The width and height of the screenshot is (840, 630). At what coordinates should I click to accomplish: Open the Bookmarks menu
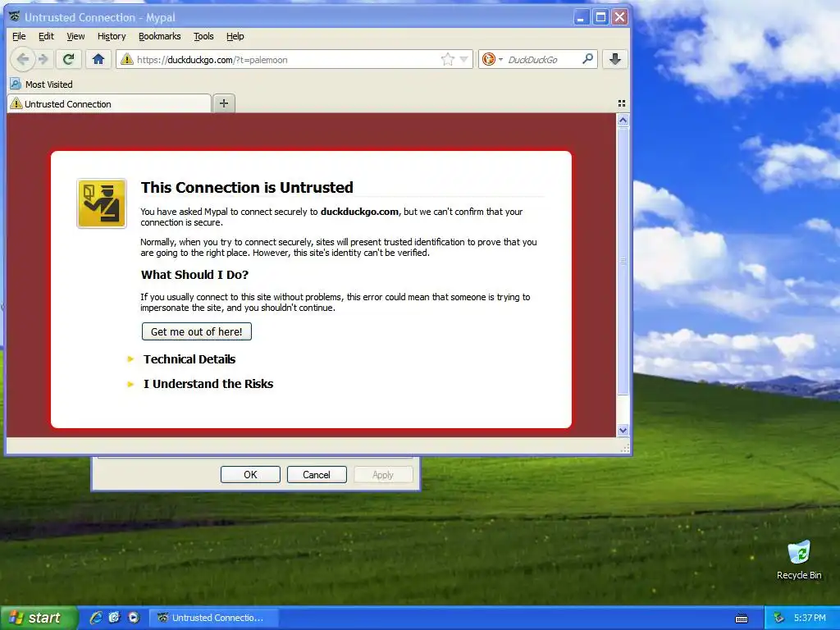click(160, 36)
